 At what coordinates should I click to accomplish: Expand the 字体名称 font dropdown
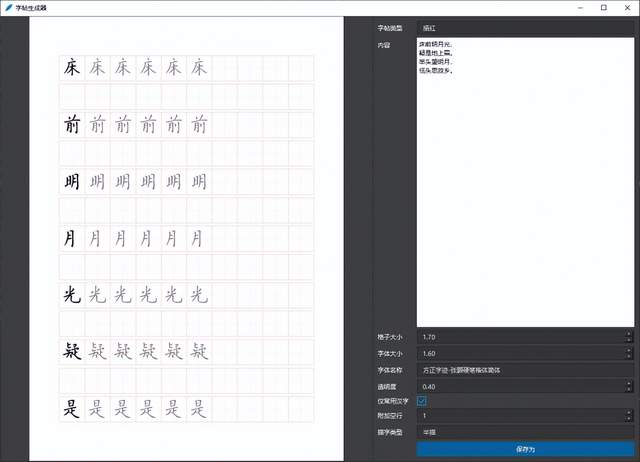tap(525, 369)
